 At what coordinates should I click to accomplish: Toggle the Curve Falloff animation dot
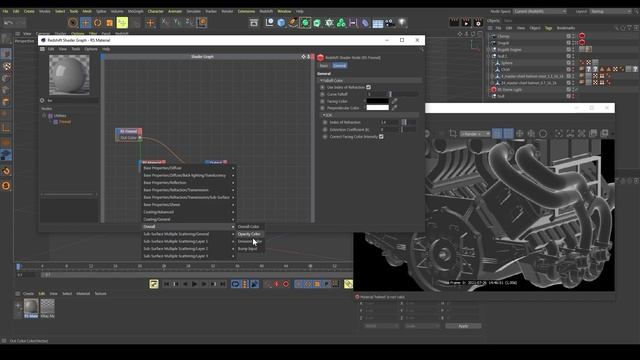(322, 94)
